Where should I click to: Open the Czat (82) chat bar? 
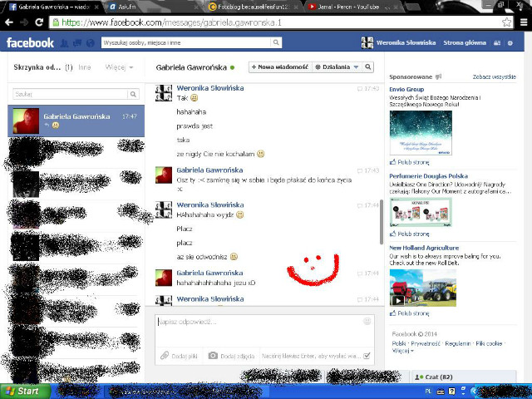464,377
